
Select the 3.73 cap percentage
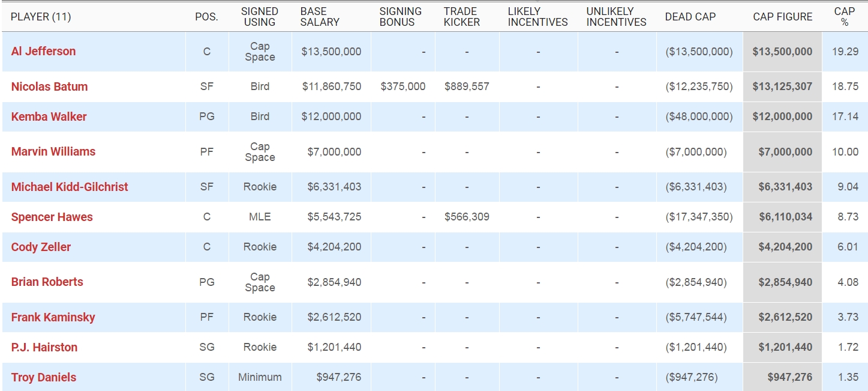click(x=848, y=317)
